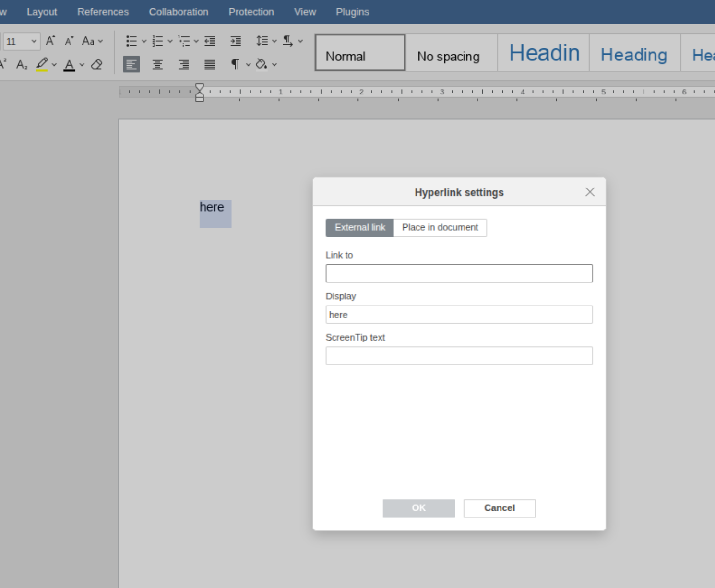Switch to the Collaboration tab
Screen dimensions: 715x588
click(x=179, y=12)
